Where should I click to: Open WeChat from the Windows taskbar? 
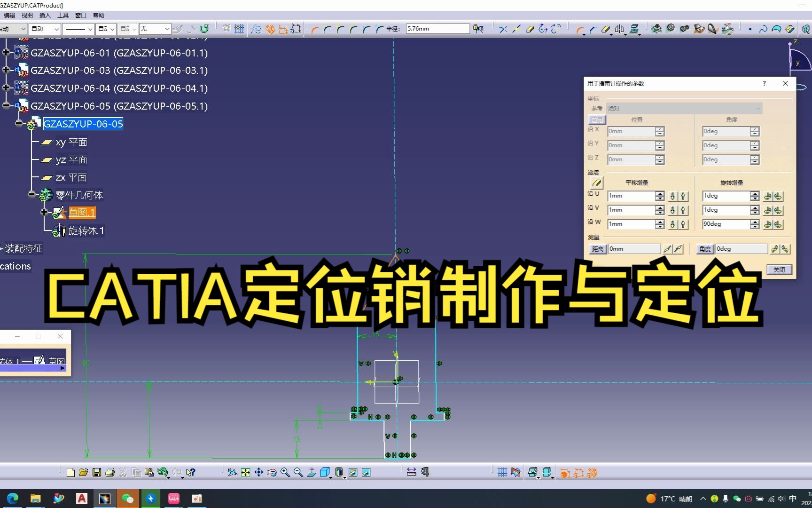click(x=127, y=499)
